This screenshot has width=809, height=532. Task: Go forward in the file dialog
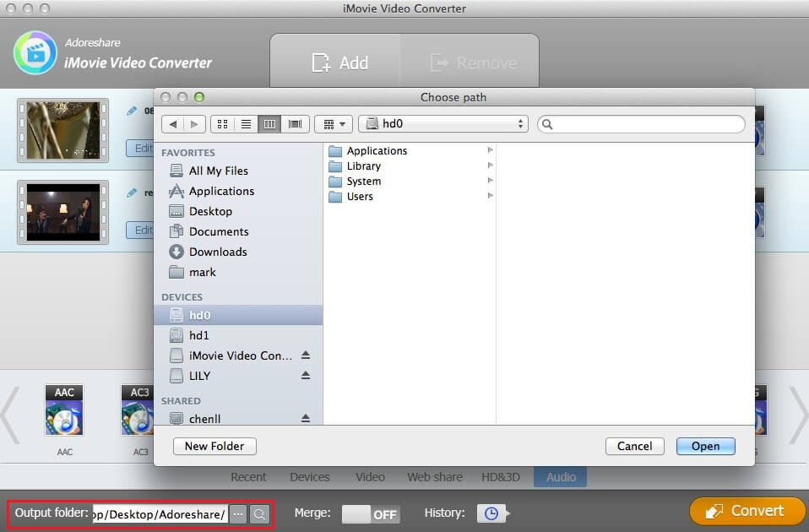pos(194,124)
